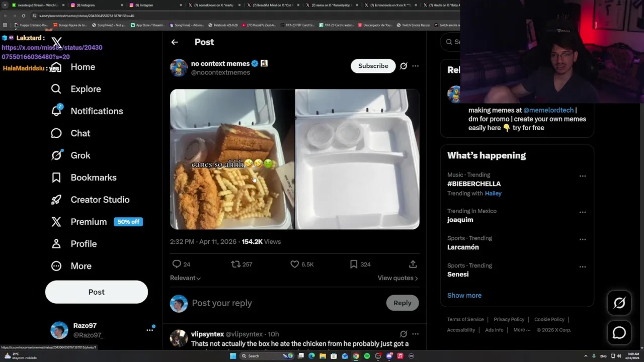Open the joaquim trending topic
This screenshot has height=362, width=644.
(460, 220)
